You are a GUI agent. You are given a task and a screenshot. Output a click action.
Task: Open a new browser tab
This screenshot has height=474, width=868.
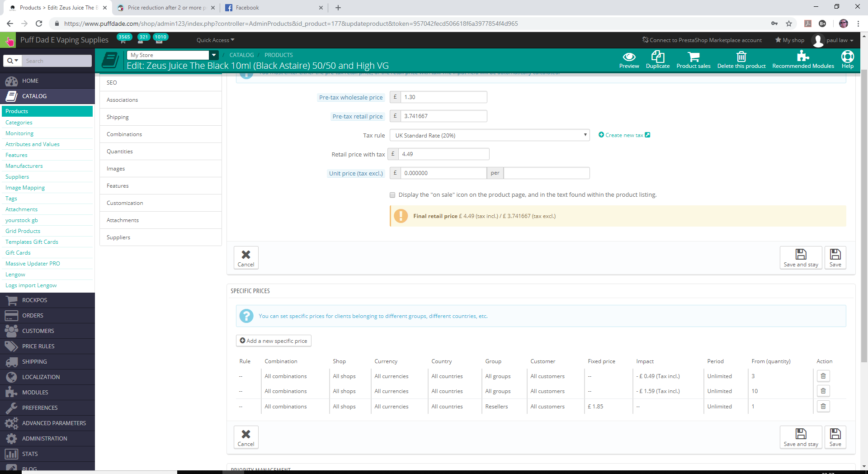coord(338,8)
